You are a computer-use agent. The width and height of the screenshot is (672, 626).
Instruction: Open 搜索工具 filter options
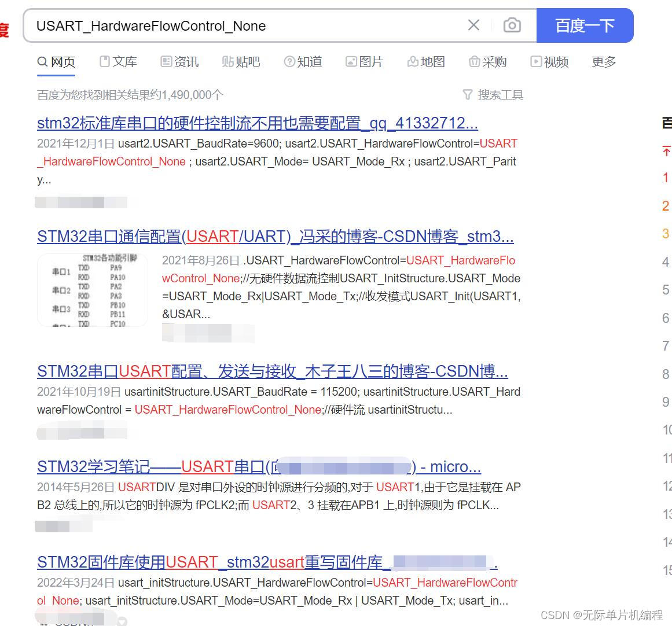pyautogui.click(x=493, y=95)
